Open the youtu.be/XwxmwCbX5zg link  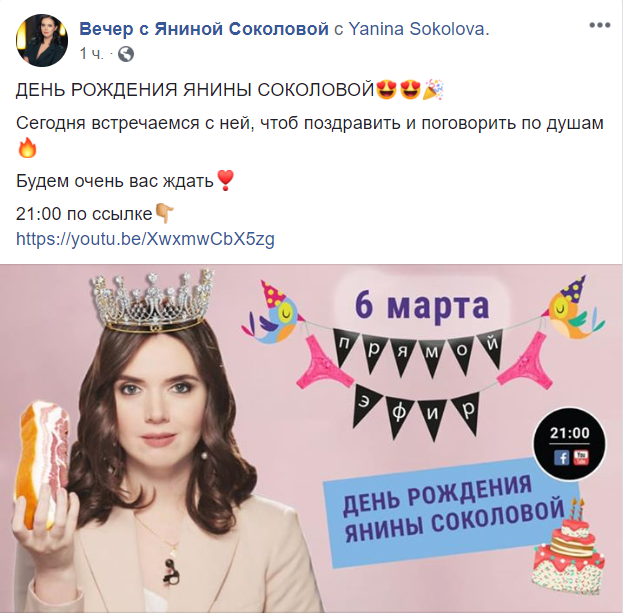click(145, 239)
